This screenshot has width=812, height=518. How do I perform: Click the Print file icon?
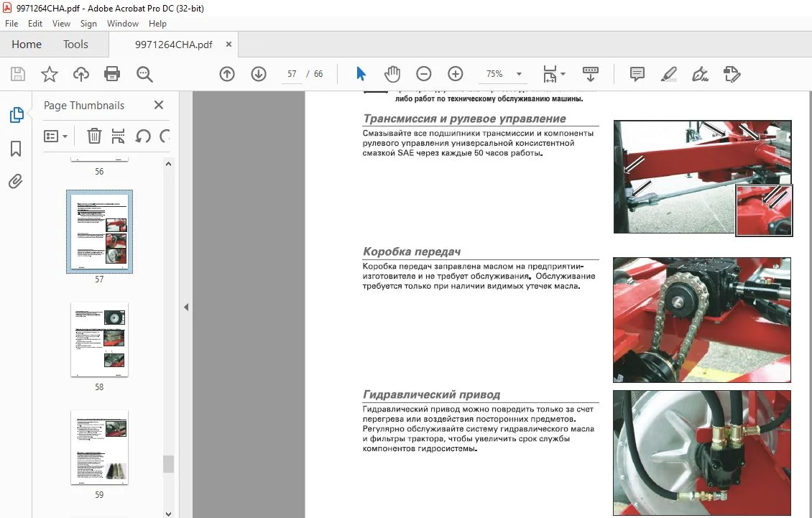112,74
